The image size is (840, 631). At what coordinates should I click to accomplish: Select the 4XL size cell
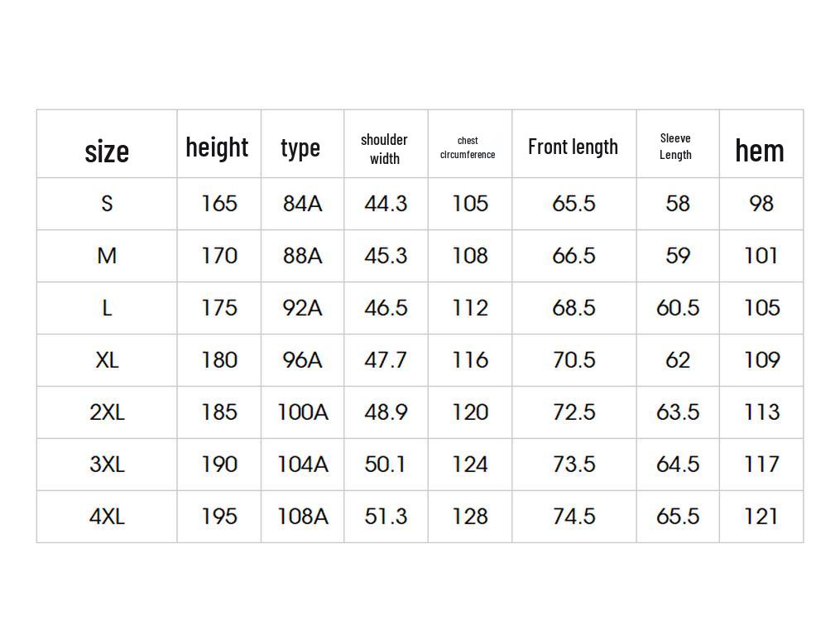tap(107, 517)
